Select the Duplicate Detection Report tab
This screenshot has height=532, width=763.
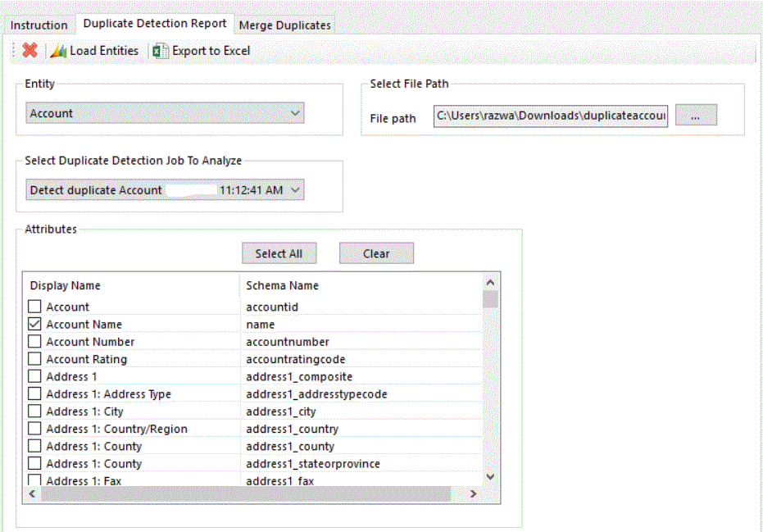tap(155, 24)
